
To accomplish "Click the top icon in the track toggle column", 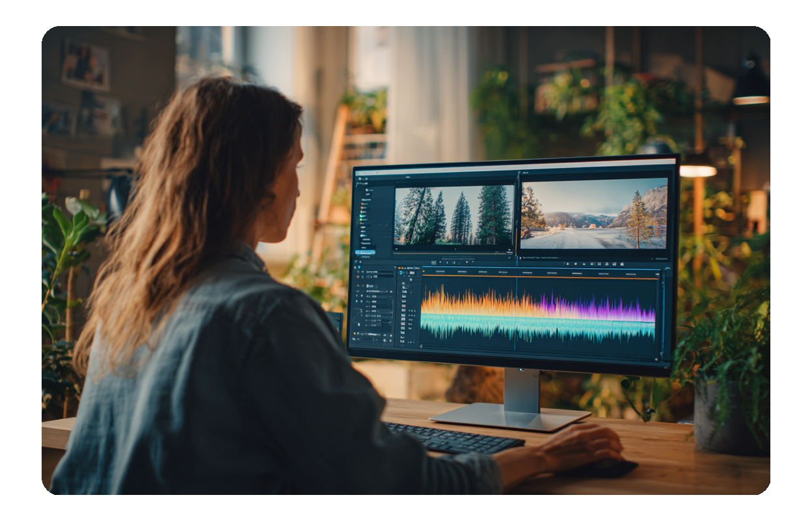I will (403, 281).
